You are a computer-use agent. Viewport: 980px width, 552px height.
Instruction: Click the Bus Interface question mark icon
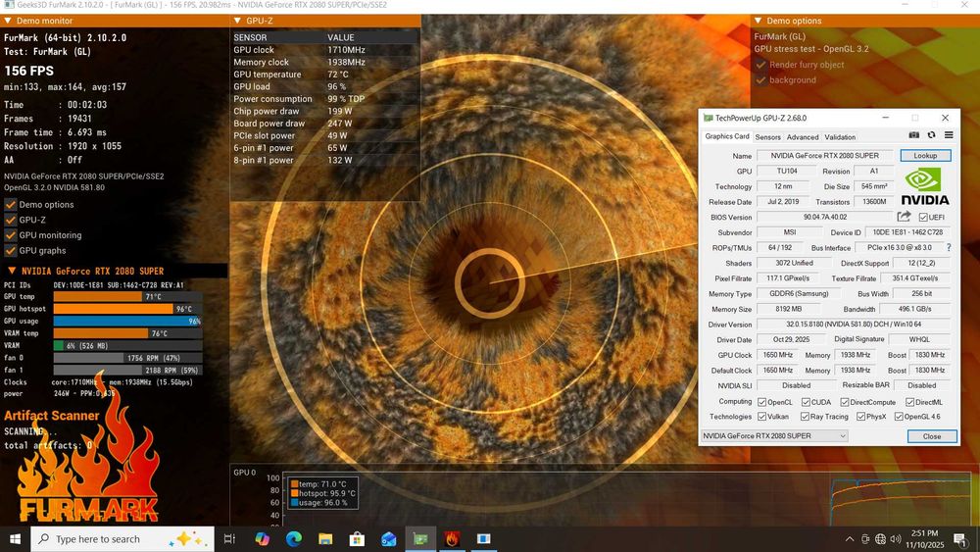(948, 248)
